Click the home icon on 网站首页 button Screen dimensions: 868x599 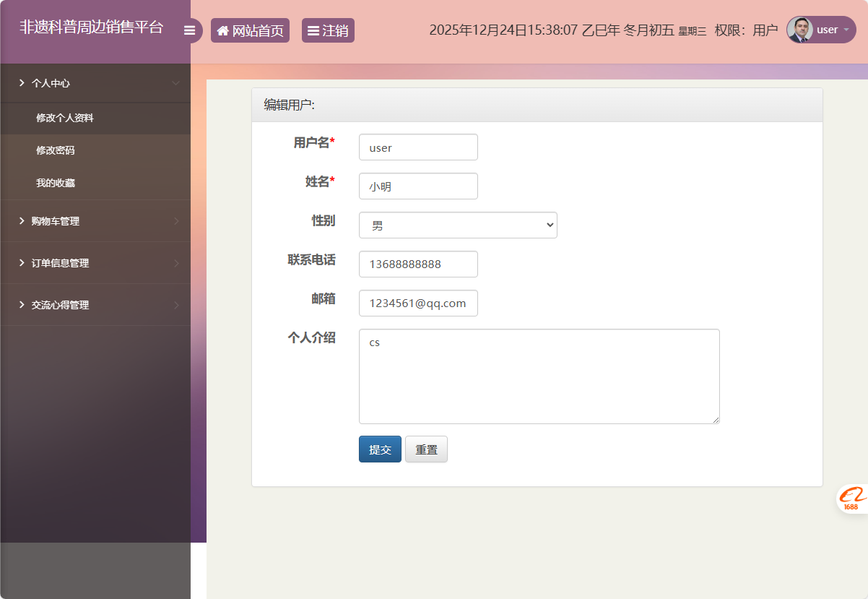click(222, 30)
